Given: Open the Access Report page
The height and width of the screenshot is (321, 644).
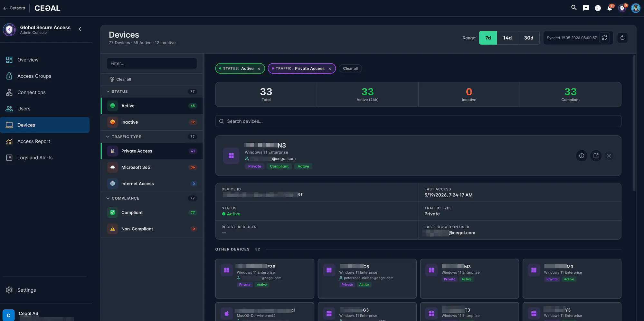Looking at the screenshot, I should pyautogui.click(x=45, y=141).
